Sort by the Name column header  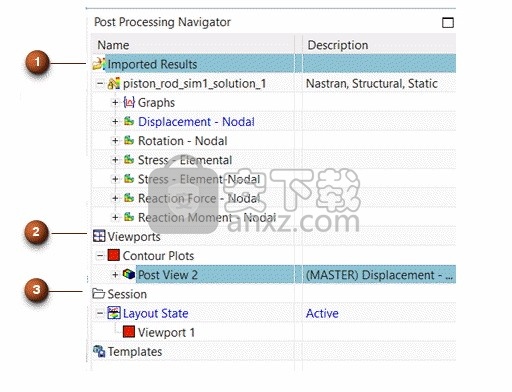(193, 45)
